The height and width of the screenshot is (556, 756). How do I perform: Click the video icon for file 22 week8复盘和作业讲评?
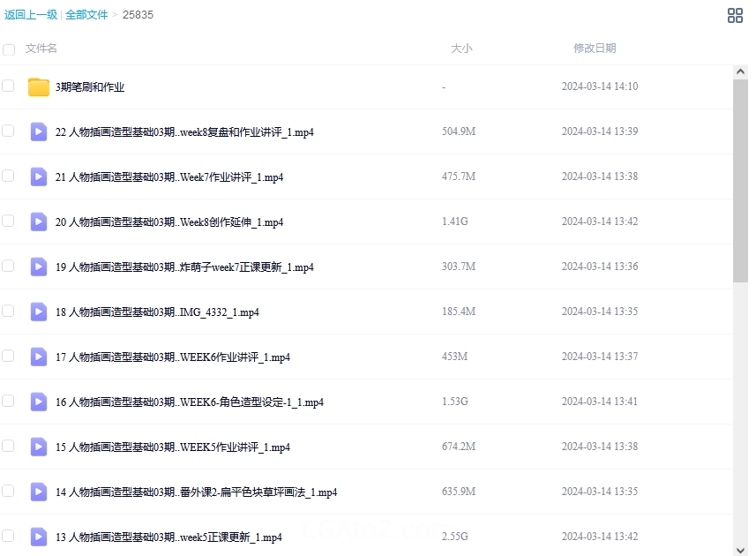point(39,131)
